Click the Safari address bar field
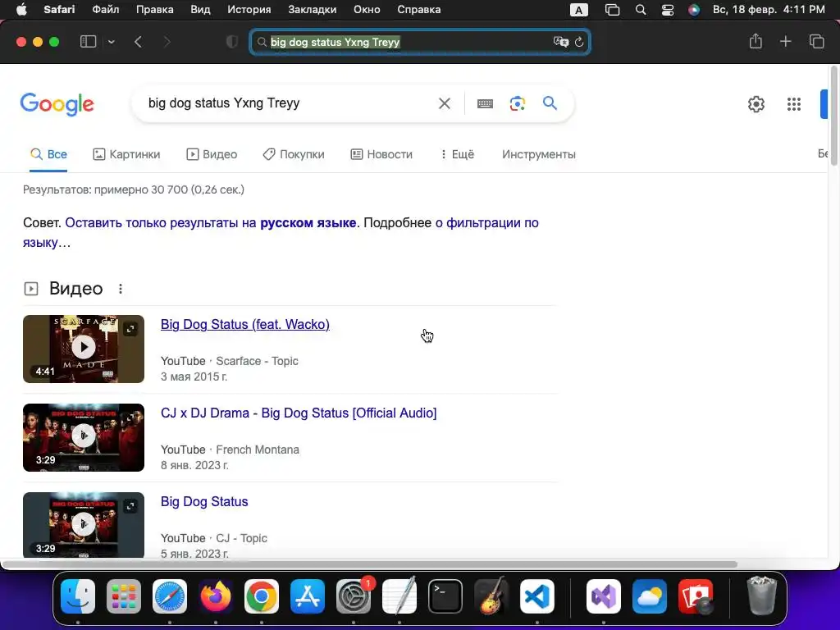Viewport: 840px width, 630px height. tap(420, 42)
